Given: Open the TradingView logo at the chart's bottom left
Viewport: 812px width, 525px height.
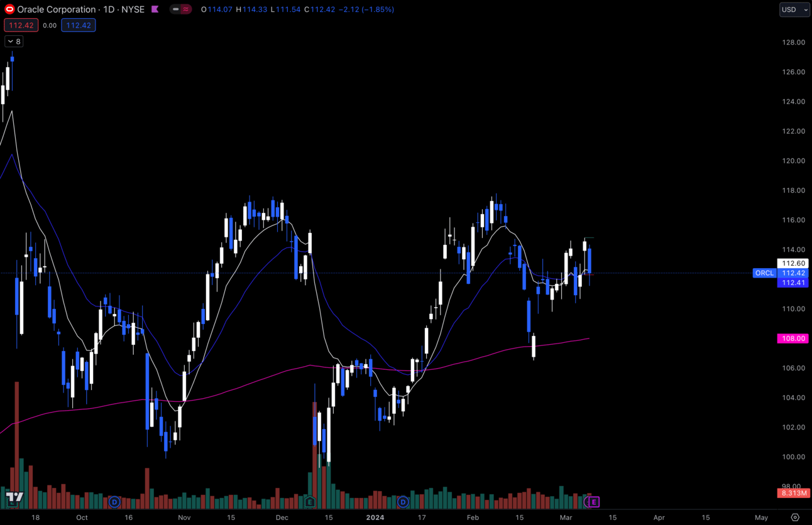Looking at the screenshot, I should pyautogui.click(x=14, y=497).
